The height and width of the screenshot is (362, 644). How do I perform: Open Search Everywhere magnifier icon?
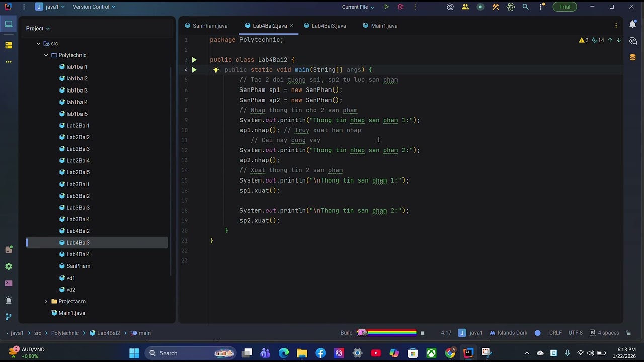pos(526,7)
